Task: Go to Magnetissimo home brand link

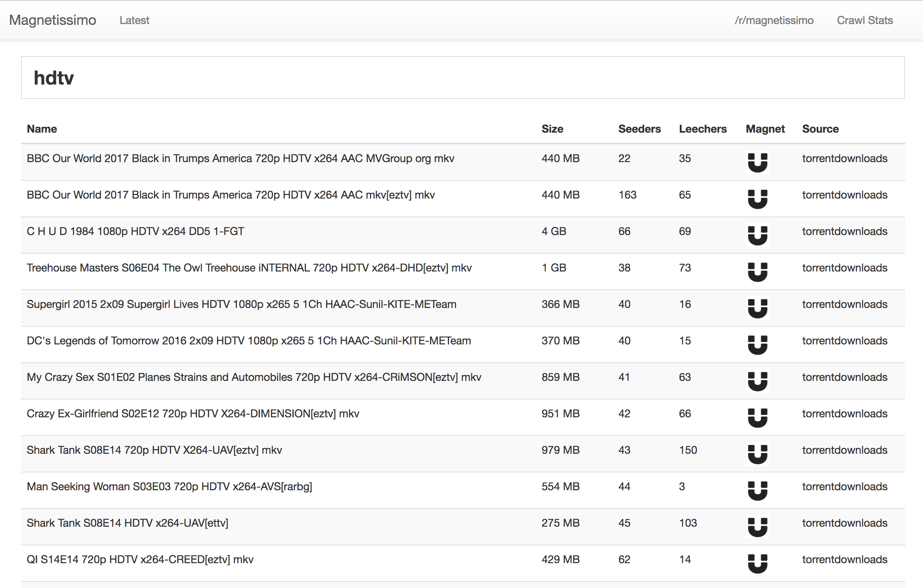Action: tap(53, 20)
